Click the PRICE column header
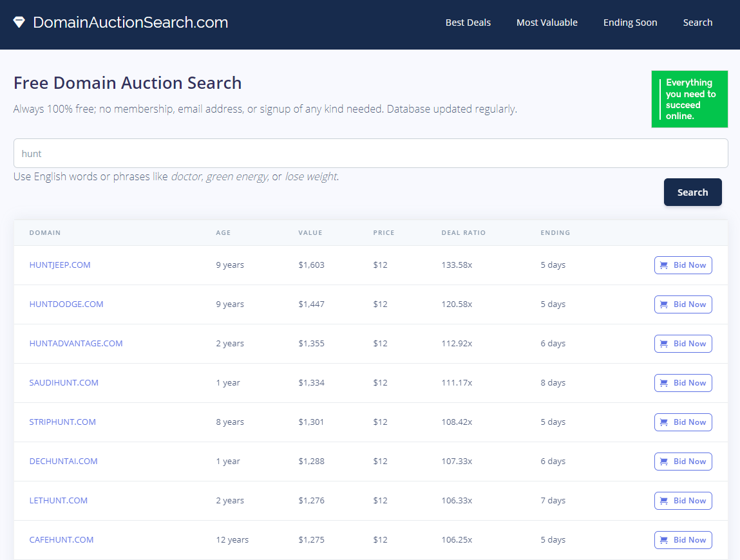 tap(384, 232)
